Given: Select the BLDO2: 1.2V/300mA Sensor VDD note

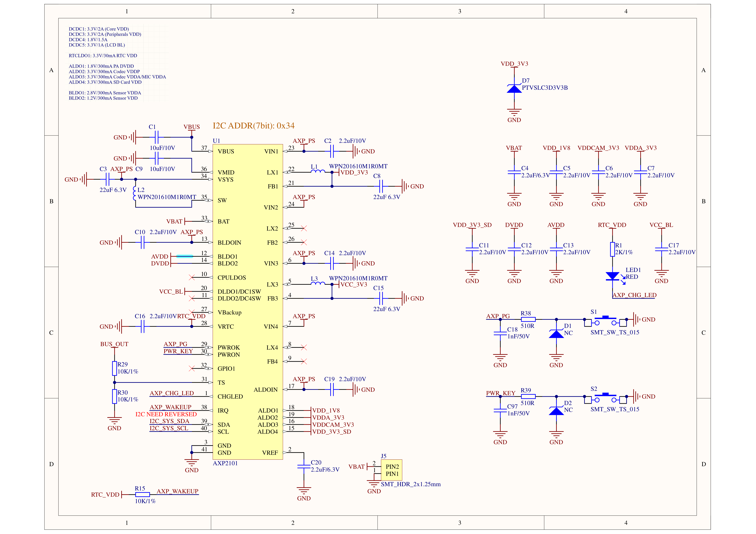Looking at the screenshot, I should pyautogui.click(x=103, y=98).
